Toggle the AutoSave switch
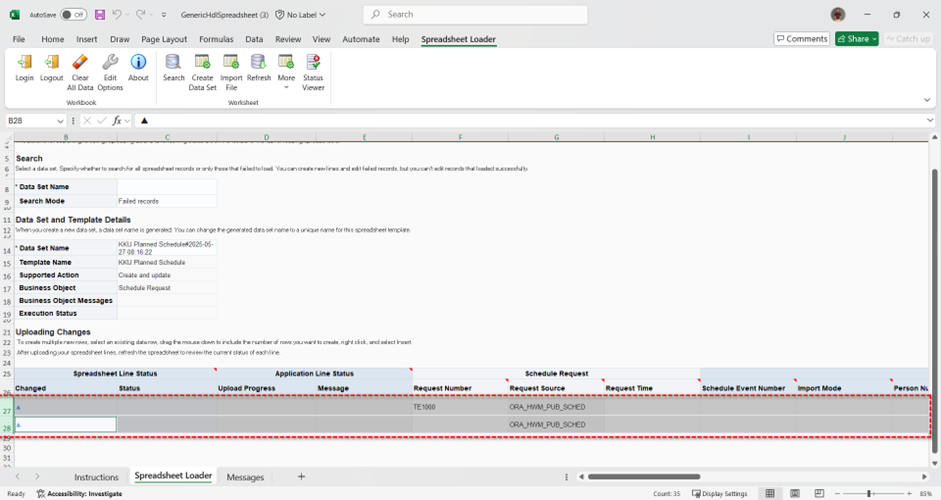This screenshot has height=500, width=941. [73, 15]
